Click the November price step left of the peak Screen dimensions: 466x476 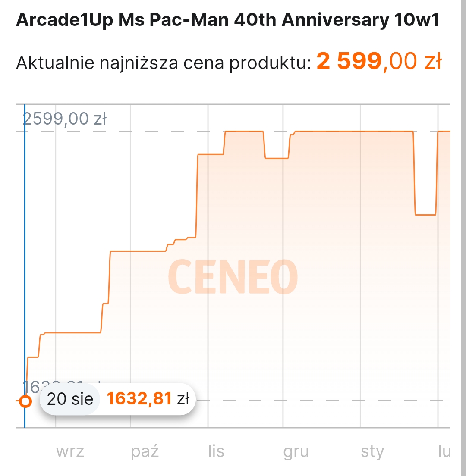(x=211, y=154)
